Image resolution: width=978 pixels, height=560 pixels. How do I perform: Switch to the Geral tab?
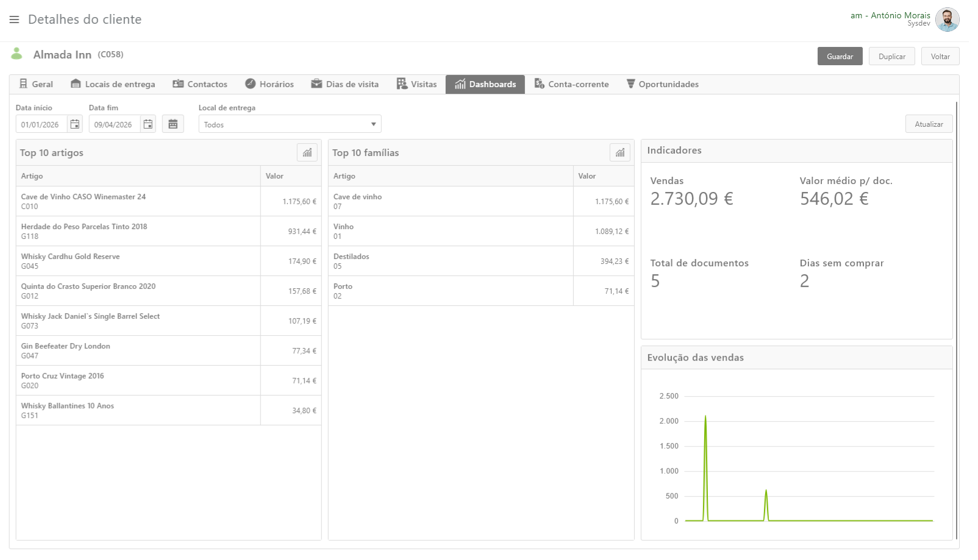click(x=36, y=84)
